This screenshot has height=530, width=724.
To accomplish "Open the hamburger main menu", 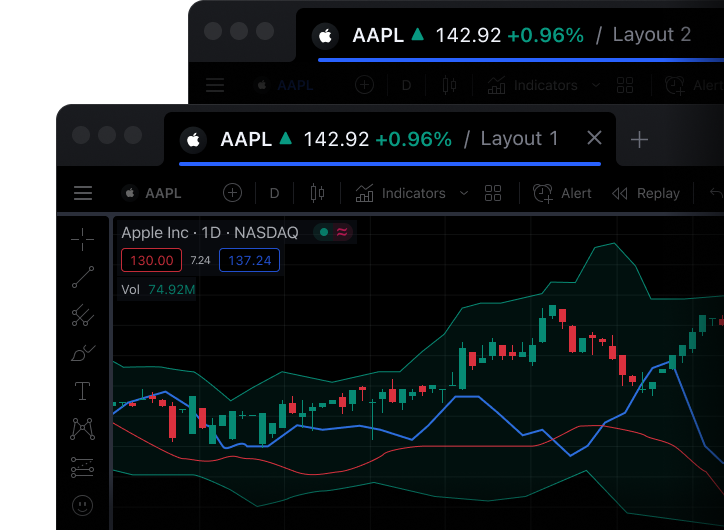I will pyautogui.click(x=83, y=193).
